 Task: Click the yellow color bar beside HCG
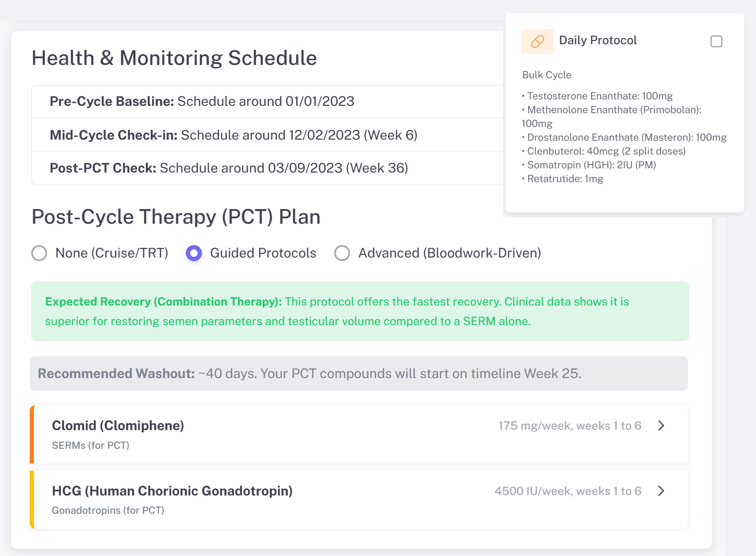pos(32,500)
